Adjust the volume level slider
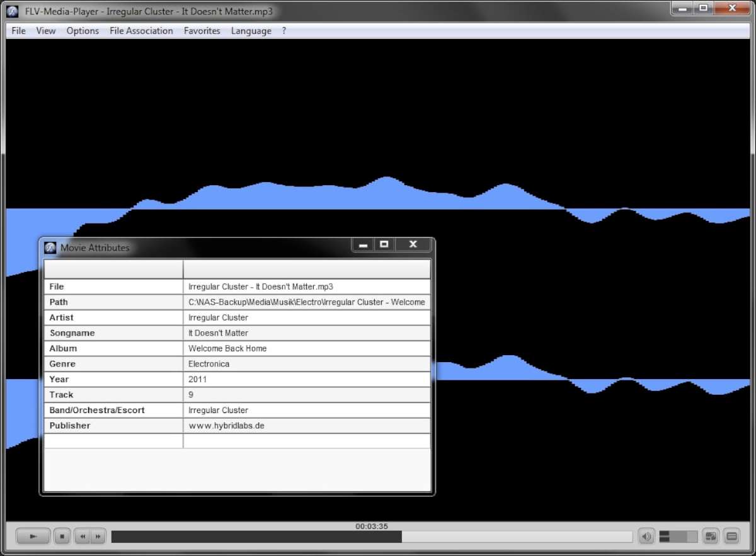The height and width of the screenshot is (556, 756). point(678,536)
